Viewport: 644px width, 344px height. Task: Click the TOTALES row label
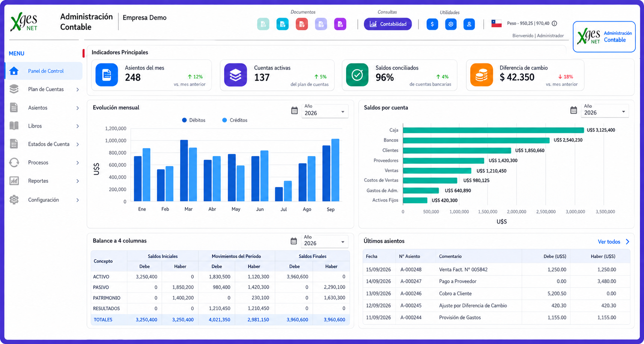point(103,320)
